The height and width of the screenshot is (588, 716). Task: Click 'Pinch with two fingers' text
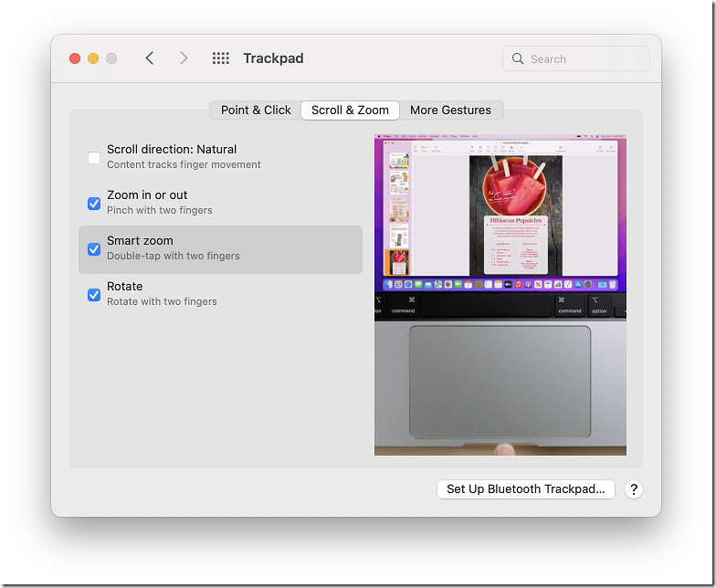coord(159,210)
